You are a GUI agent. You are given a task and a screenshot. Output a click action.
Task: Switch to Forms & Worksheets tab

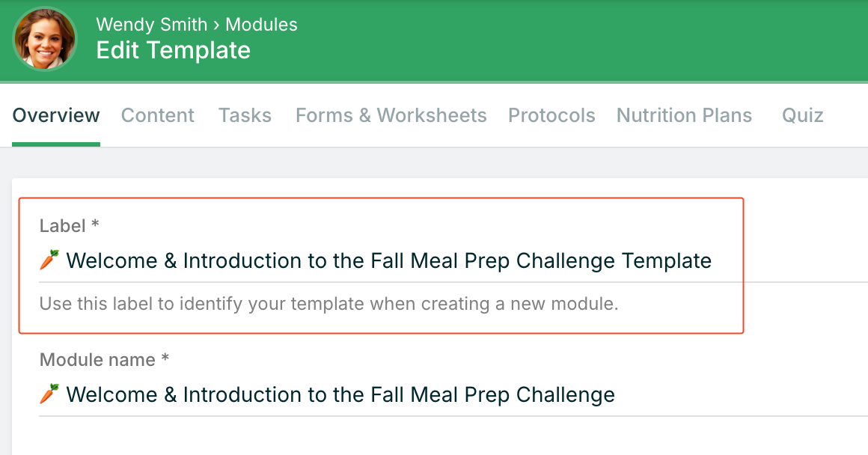391,115
